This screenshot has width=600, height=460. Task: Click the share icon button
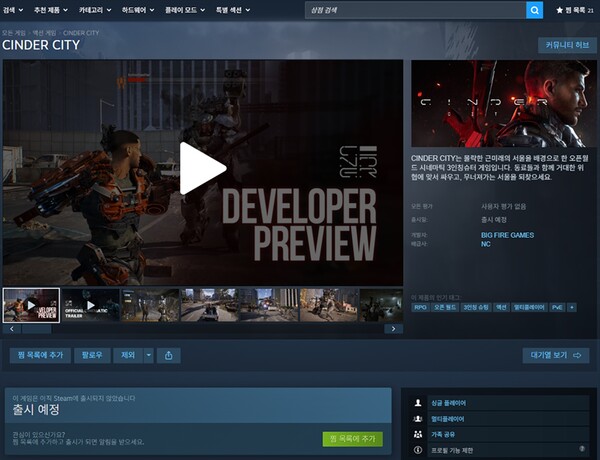click(x=169, y=356)
